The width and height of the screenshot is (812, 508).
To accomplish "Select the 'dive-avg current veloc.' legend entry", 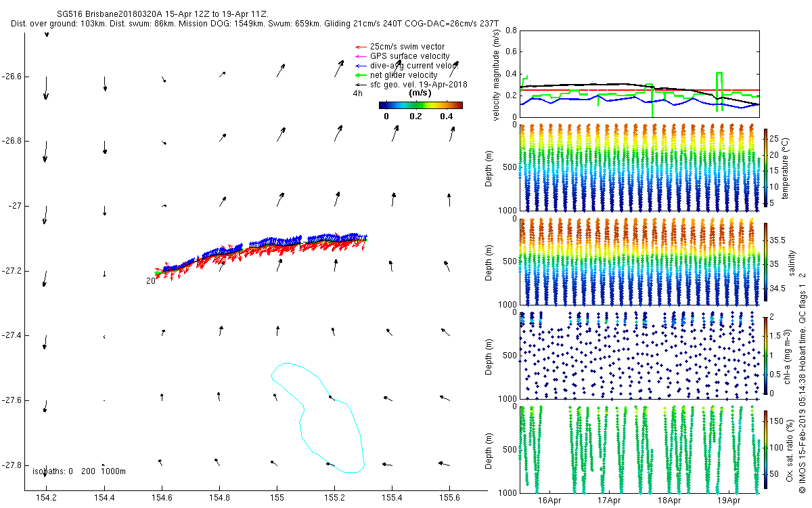I will coord(406,65).
